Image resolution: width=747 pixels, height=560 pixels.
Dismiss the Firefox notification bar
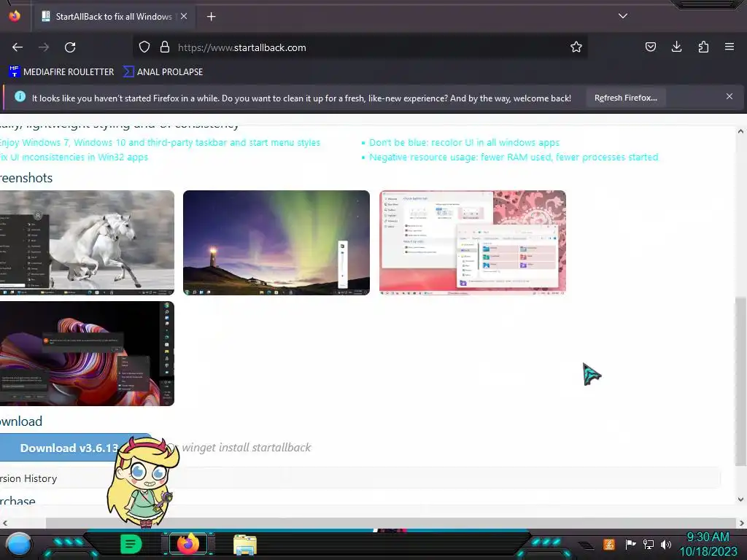tap(729, 97)
